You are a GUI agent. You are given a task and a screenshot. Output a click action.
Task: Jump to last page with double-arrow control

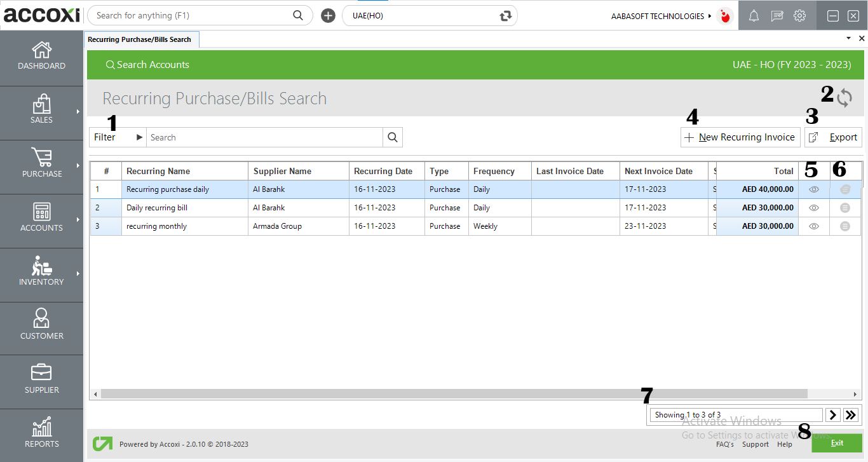[x=851, y=414]
